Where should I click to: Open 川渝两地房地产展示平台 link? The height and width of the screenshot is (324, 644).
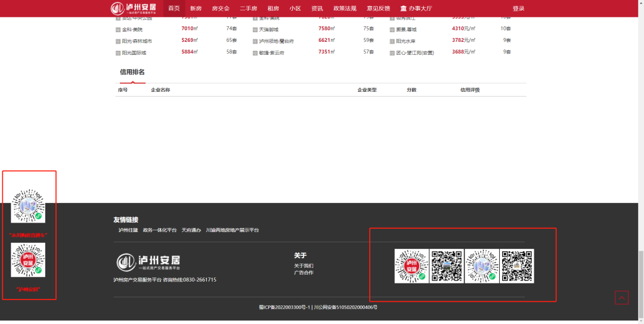pyautogui.click(x=233, y=230)
